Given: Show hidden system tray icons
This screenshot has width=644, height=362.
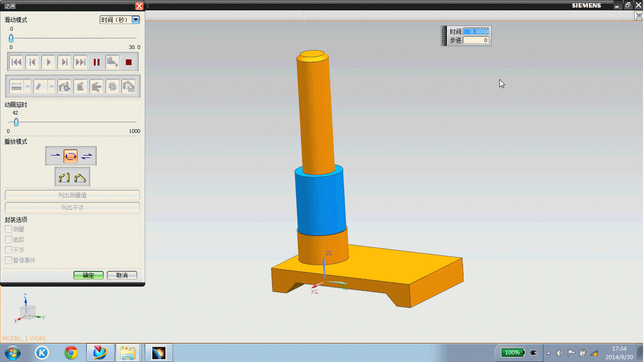Looking at the screenshot, I should pos(548,353).
